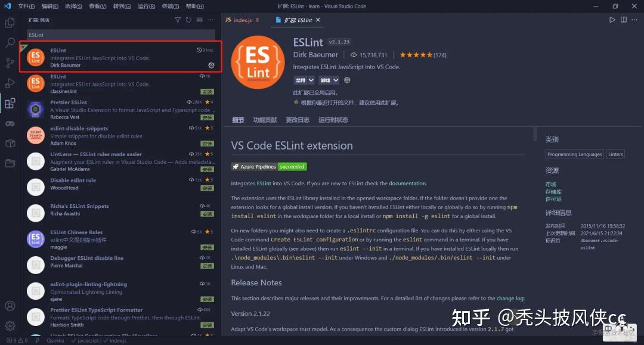This screenshot has width=644, height=345.
Task: Open gear menu for Dirk Baeumer ESLint
Action: click(x=211, y=65)
